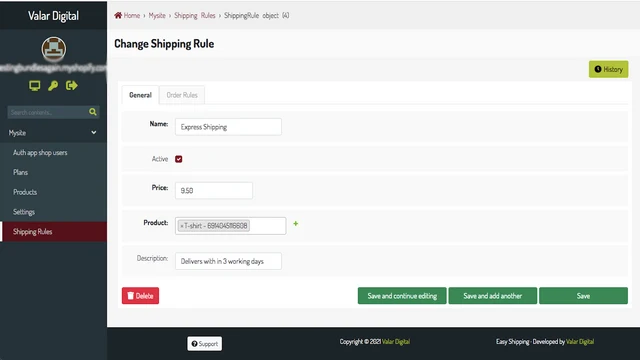The width and height of the screenshot is (640, 360).
Task: Click the search magnifier icon
Action: (x=93, y=112)
